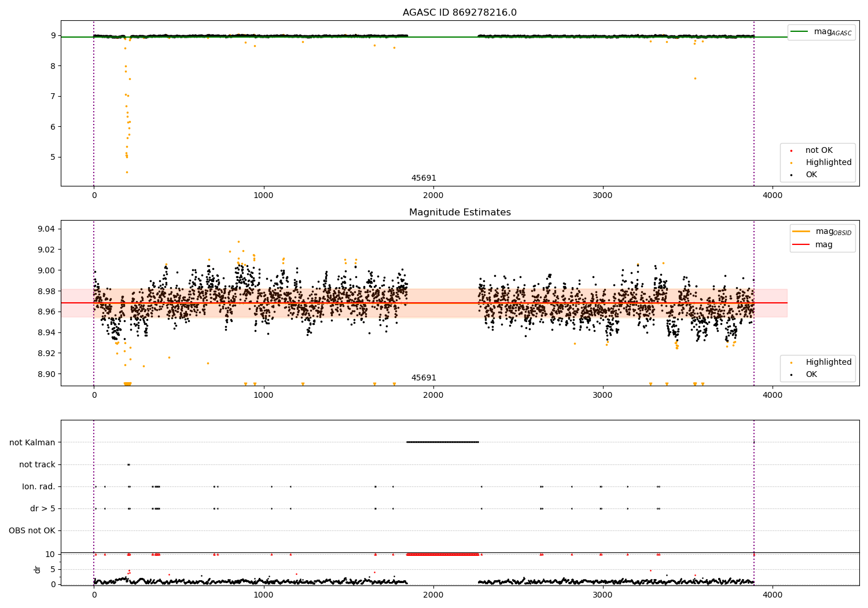Click x-tick 2000 under the bottom plot
868x608 pixels.
[x=433, y=595]
